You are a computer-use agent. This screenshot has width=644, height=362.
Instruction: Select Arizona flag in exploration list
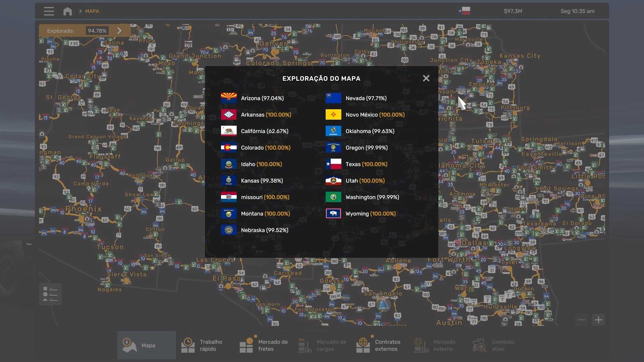229,98
